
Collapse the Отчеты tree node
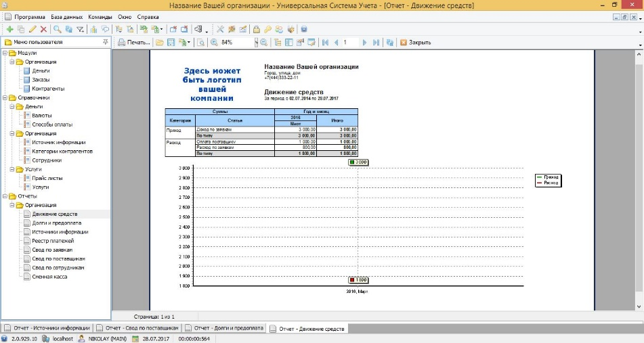coord(5,196)
